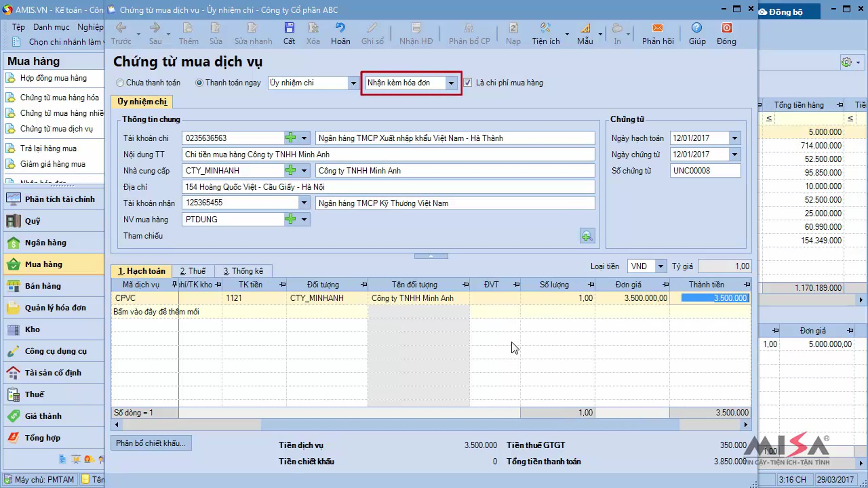The width and height of the screenshot is (868, 488).
Task: Open Bán hàng module in sidebar
Action: tap(54, 286)
